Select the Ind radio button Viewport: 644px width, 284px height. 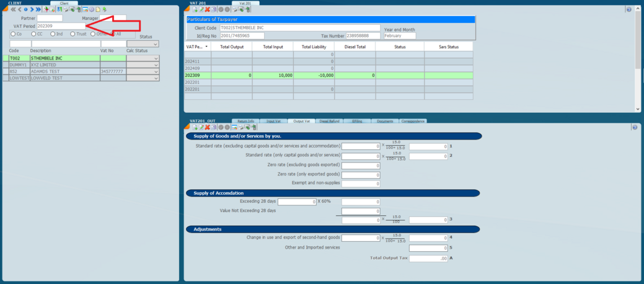point(53,34)
